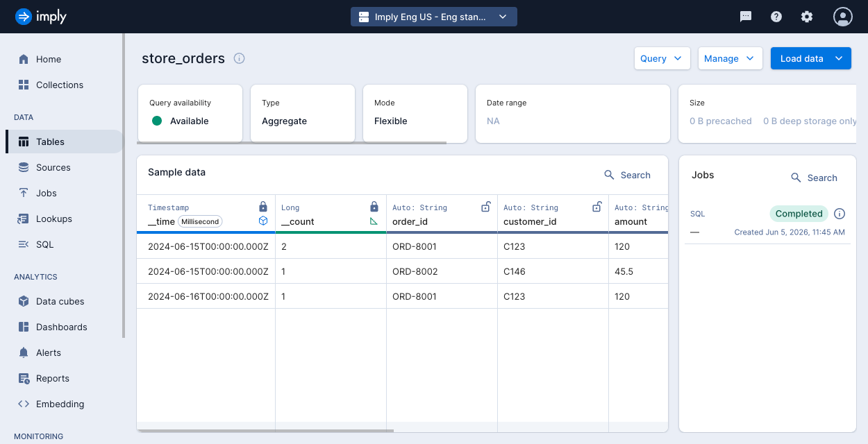
Task: Click the 0 B deep storage only text
Action: tap(810, 121)
